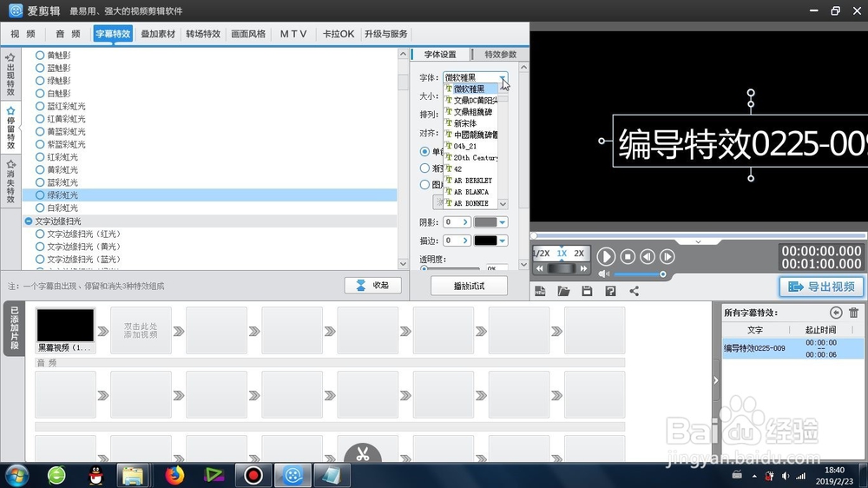Viewport: 868px width, 488px height.
Task: Click the 播放试试 preview button
Action: pyautogui.click(x=469, y=286)
